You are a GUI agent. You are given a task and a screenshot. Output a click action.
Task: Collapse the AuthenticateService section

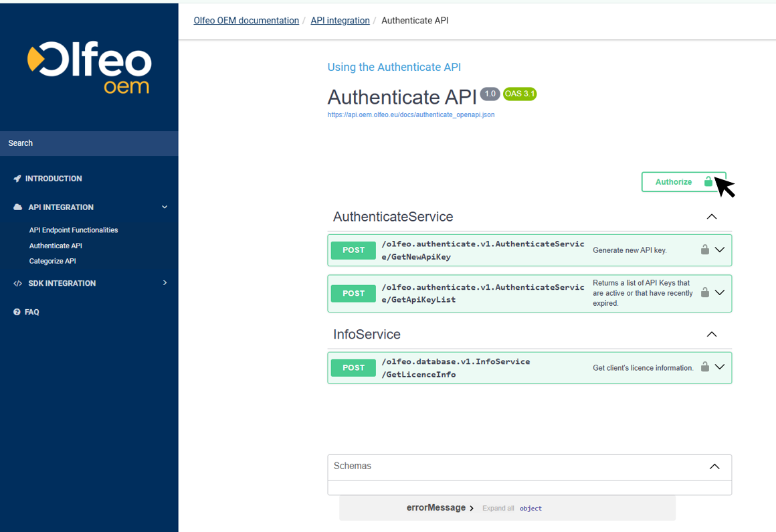click(712, 217)
